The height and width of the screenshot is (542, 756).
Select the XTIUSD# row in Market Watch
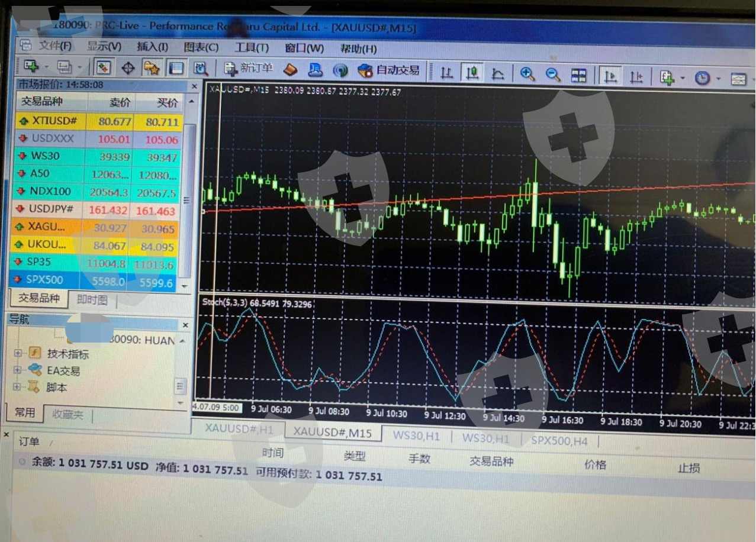click(54, 121)
